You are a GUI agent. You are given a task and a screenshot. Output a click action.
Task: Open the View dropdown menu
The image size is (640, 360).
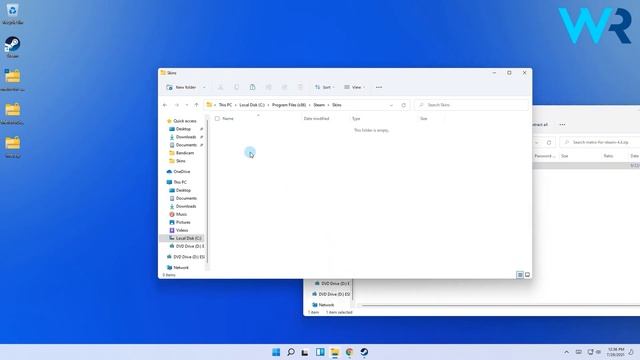[x=354, y=87]
